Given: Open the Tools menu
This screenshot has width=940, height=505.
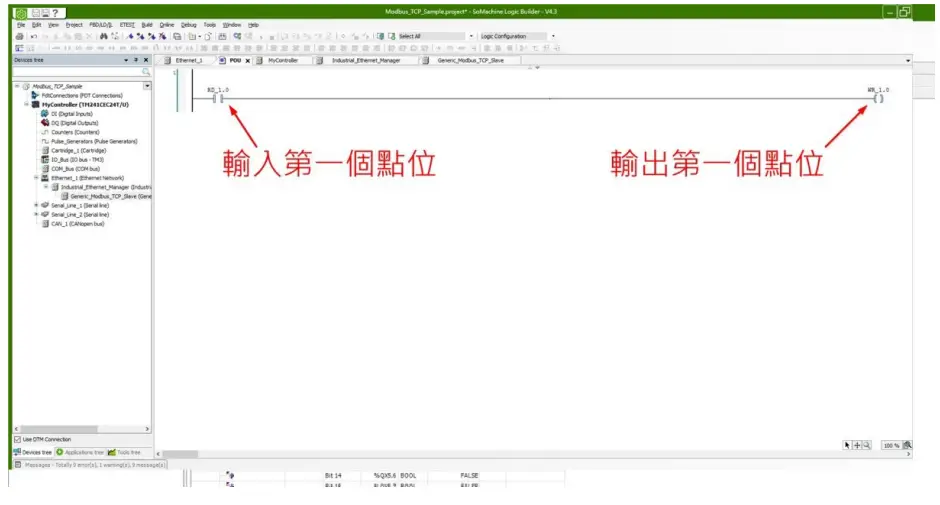Looking at the screenshot, I should (210, 25).
